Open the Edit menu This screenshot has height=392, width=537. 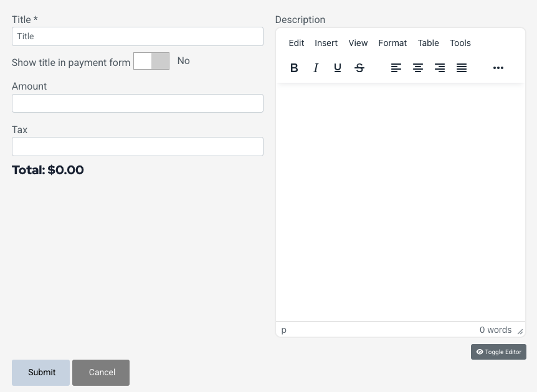tap(297, 43)
